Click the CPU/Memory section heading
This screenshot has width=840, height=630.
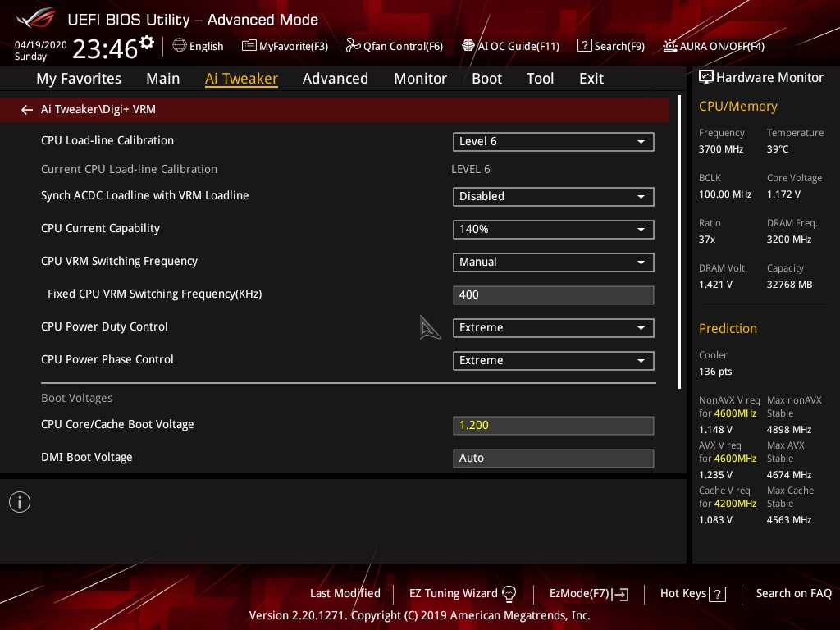click(737, 106)
